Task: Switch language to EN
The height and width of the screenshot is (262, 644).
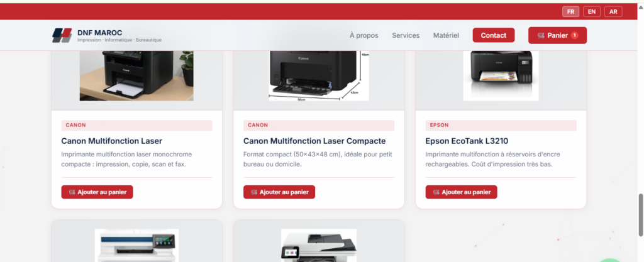Action: tap(591, 11)
